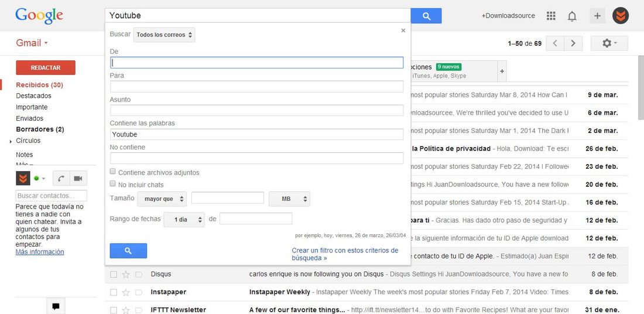Click the date field next to 'de'
Screen dimensions: 644x314
click(x=256, y=219)
